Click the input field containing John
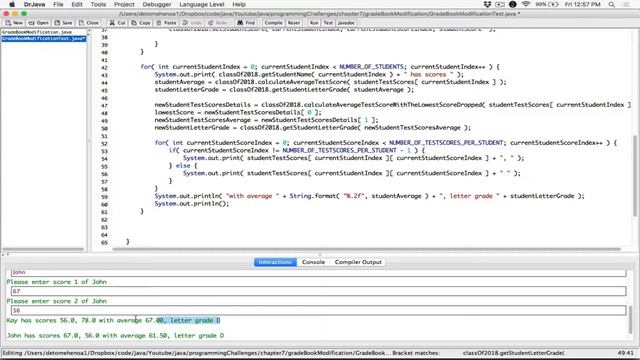This screenshot has height=360, width=640. pyautogui.click(x=318, y=273)
